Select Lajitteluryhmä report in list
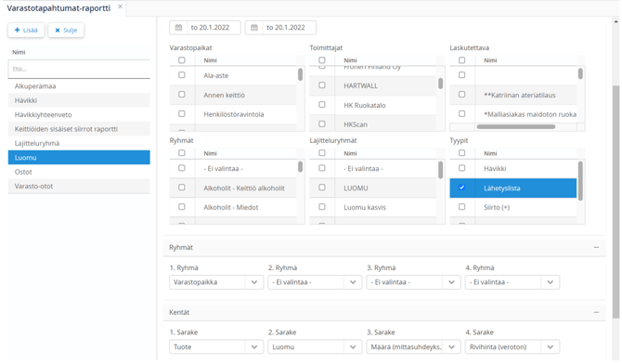622x364 pixels. (79, 143)
